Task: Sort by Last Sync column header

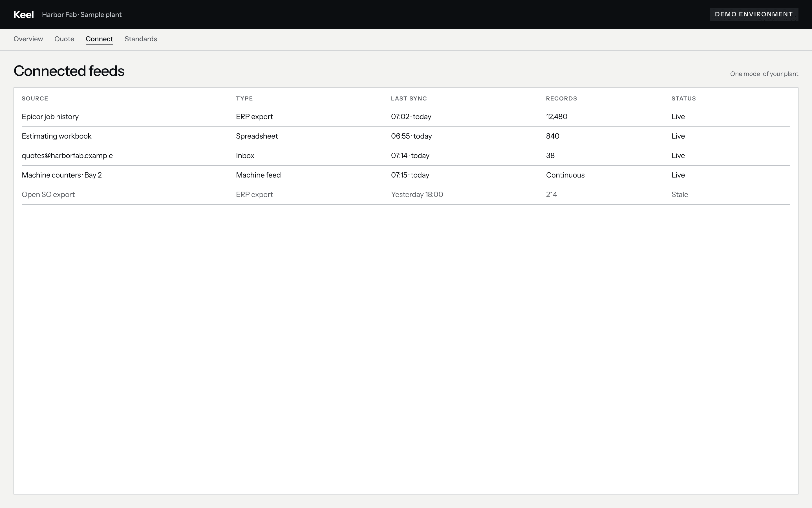Action: coord(409,98)
